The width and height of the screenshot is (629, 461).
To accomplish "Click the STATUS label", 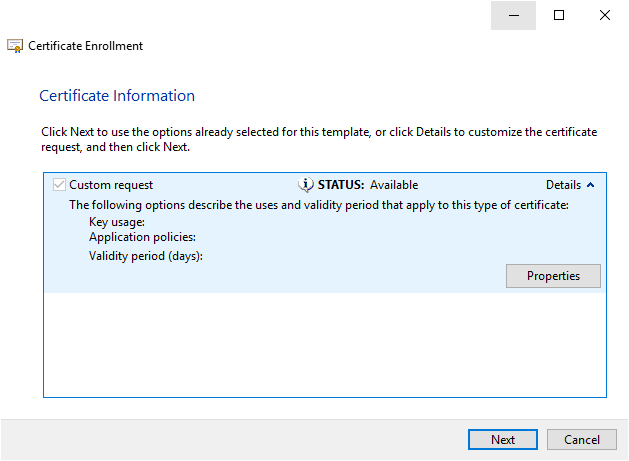I will tap(341, 185).
